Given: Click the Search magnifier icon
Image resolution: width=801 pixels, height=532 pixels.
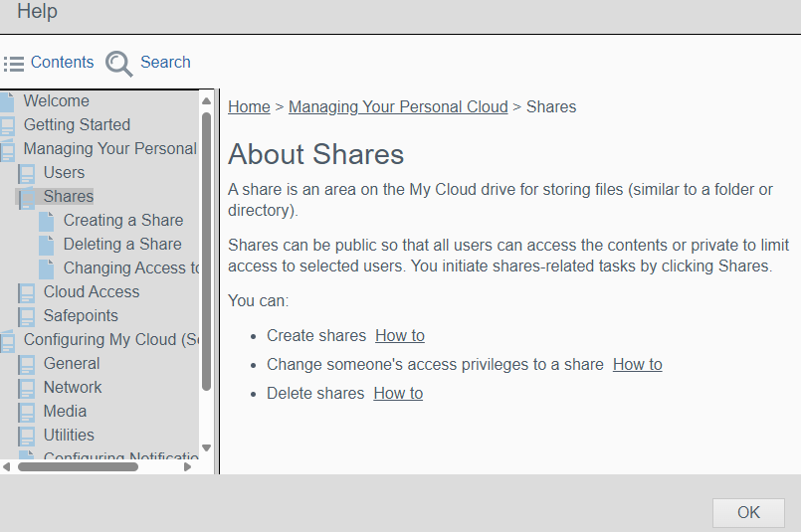Looking at the screenshot, I should (x=118, y=64).
